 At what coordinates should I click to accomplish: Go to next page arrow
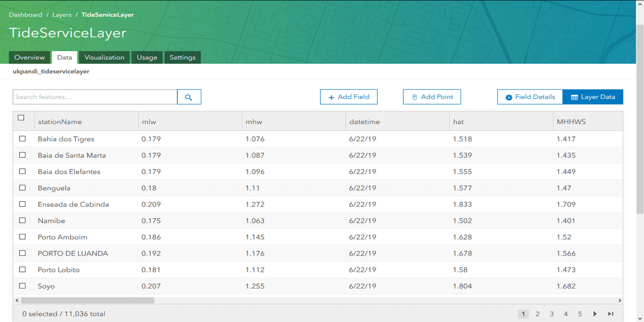coord(595,314)
